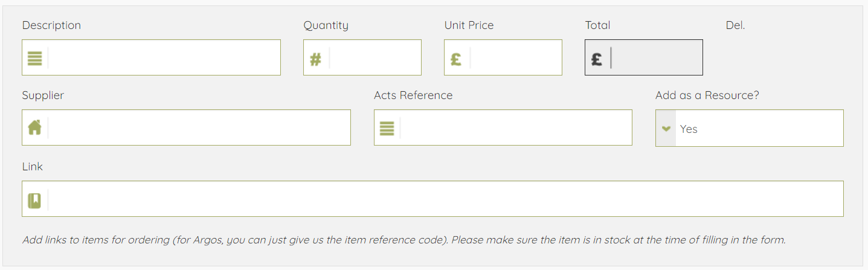Click the pound icon in Unit Price
868x270 pixels.
click(x=456, y=58)
